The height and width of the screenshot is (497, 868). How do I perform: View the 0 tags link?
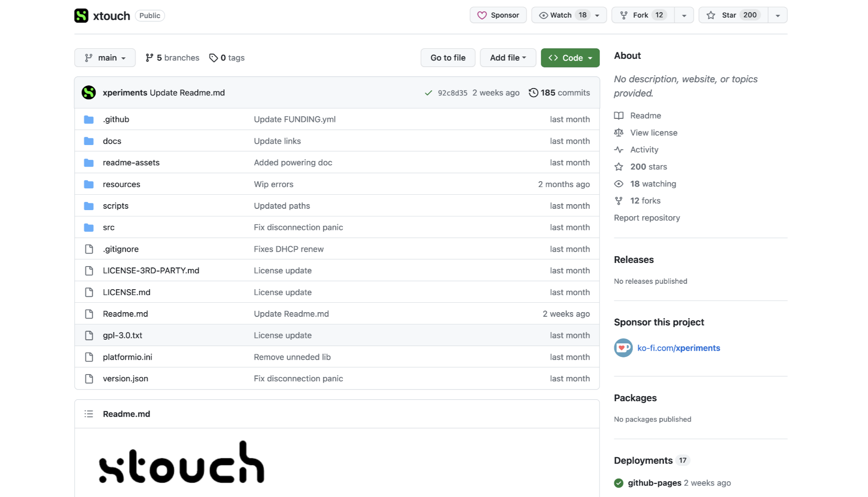coord(227,58)
